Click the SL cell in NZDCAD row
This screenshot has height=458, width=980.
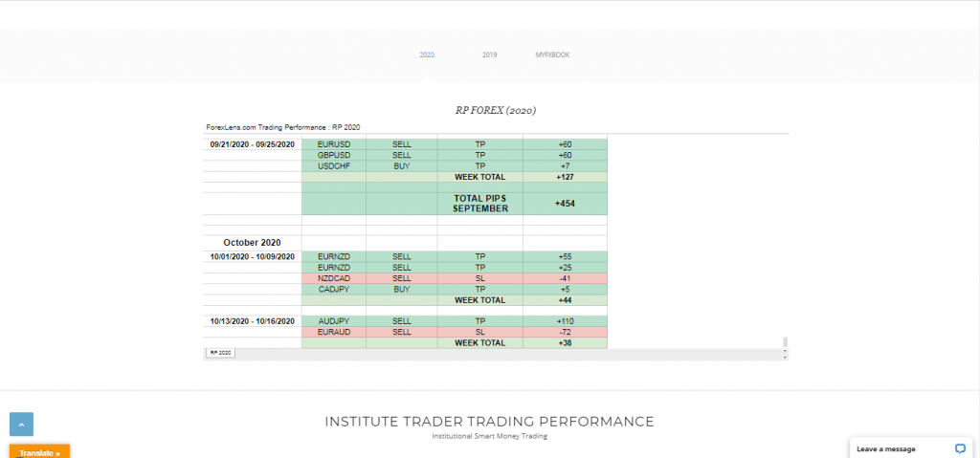480,278
